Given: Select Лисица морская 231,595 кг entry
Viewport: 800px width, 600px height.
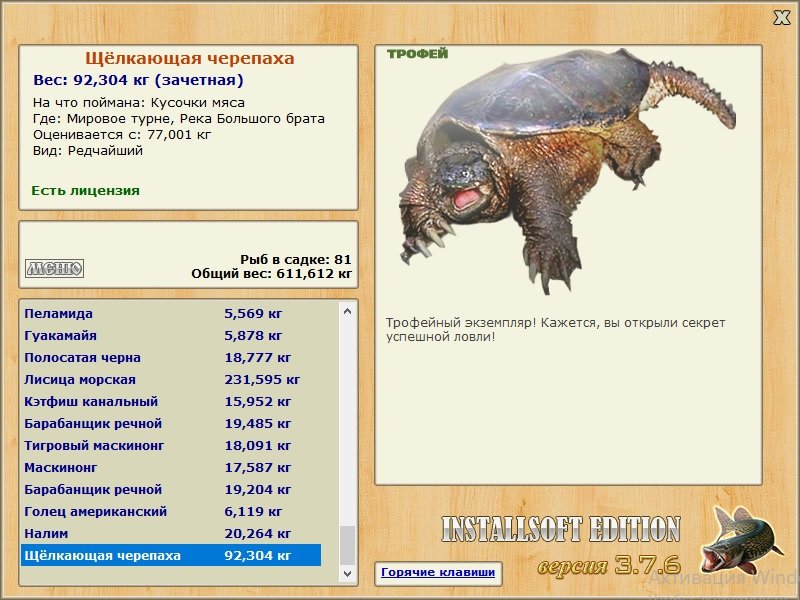Looking at the screenshot, I should pyautogui.click(x=171, y=380).
